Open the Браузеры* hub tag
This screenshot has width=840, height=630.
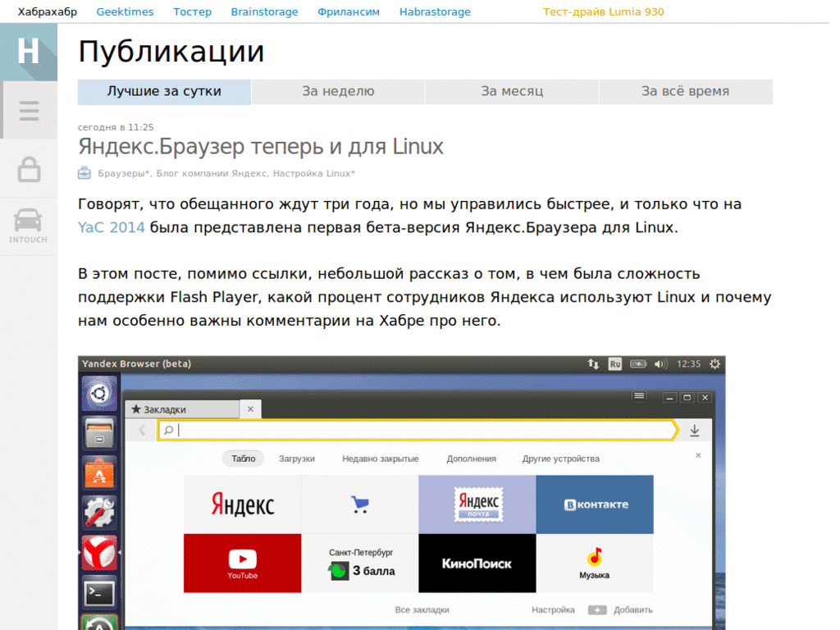124,174
